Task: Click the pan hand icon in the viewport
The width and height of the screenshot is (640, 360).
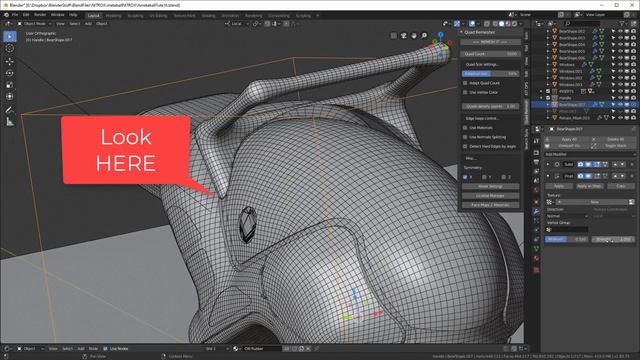Action: pos(414,36)
